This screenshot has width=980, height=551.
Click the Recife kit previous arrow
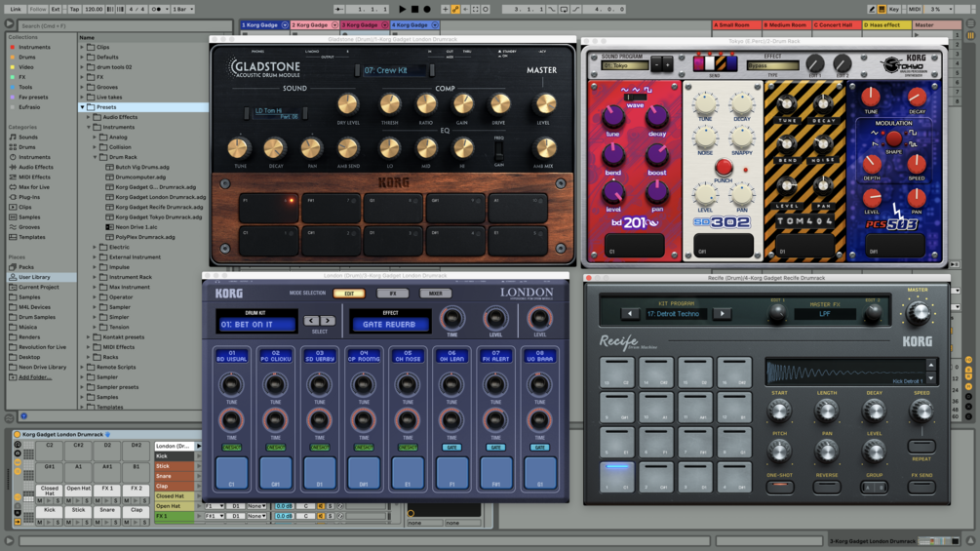coord(630,314)
